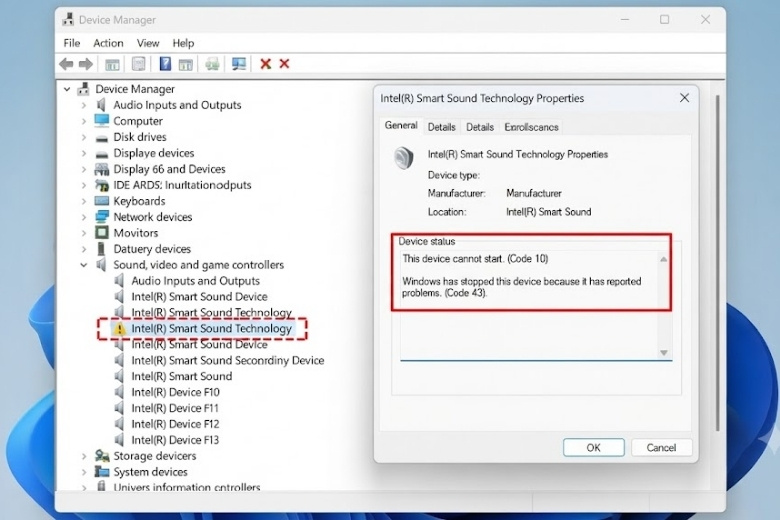Close the Smart Sound Technology Properties dialog
This screenshot has height=520, width=780.
684,98
